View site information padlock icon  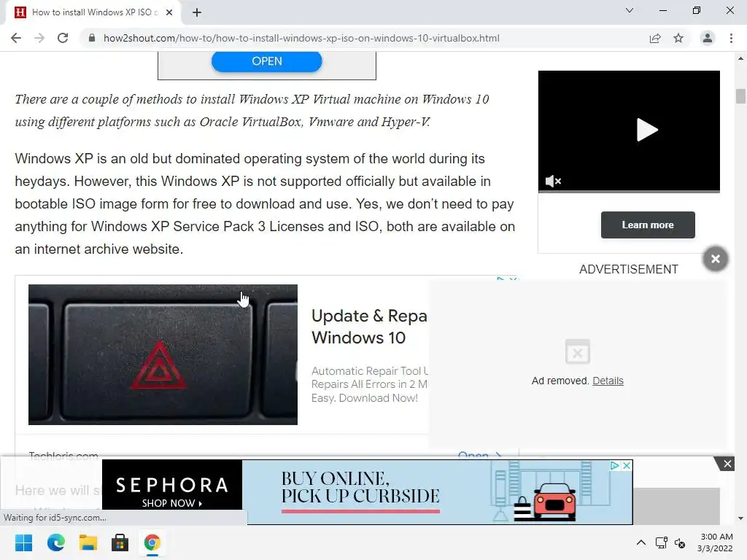click(x=92, y=38)
